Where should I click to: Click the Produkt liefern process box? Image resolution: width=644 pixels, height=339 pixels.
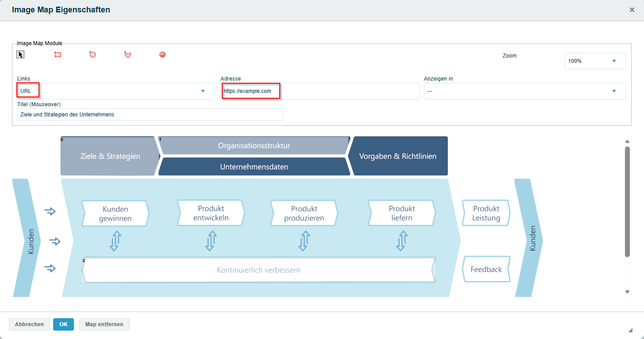[402, 213]
